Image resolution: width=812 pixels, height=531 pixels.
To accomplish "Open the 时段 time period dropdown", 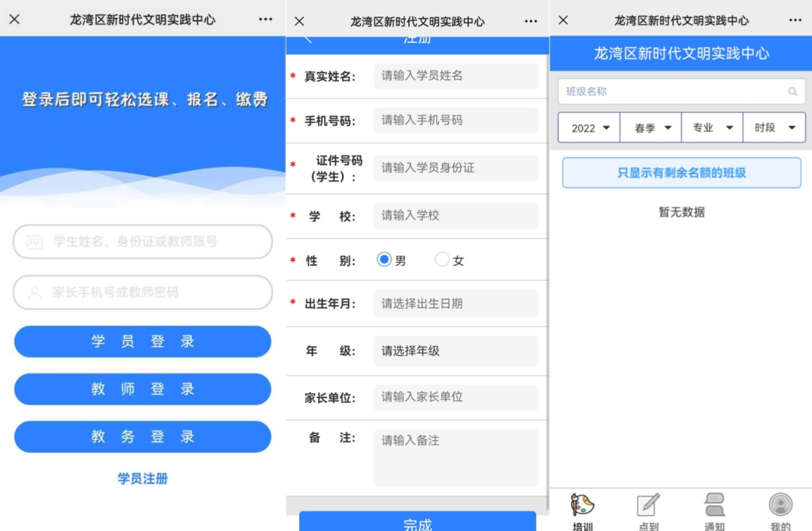I will point(774,128).
